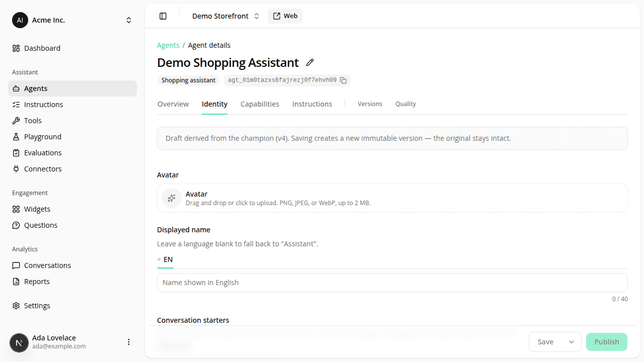644x362 pixels.
Task: Open Dashboard from the sidebar
Action: (x=72, y=48)
